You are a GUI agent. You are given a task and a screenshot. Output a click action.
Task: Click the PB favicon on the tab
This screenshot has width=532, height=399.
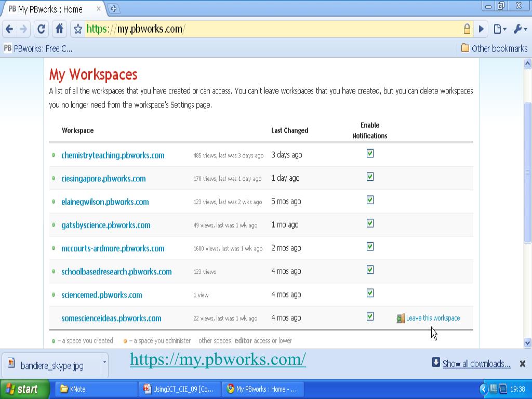12,9
